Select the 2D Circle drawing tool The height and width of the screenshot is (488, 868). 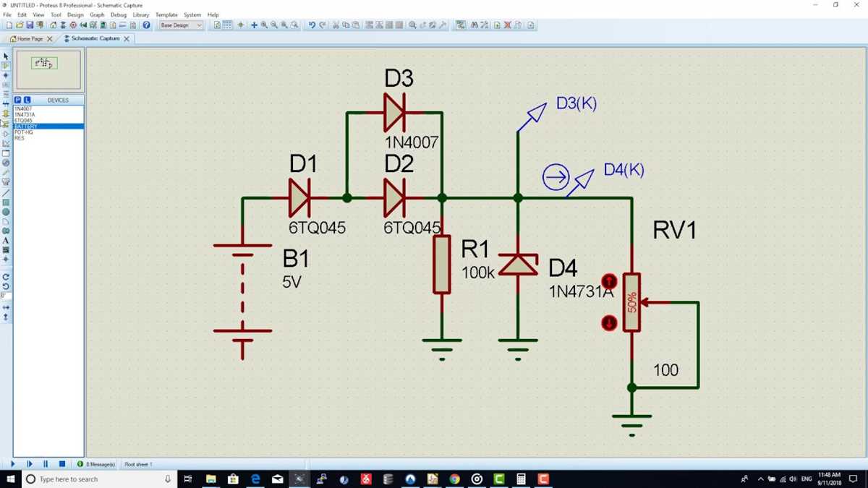6,212
